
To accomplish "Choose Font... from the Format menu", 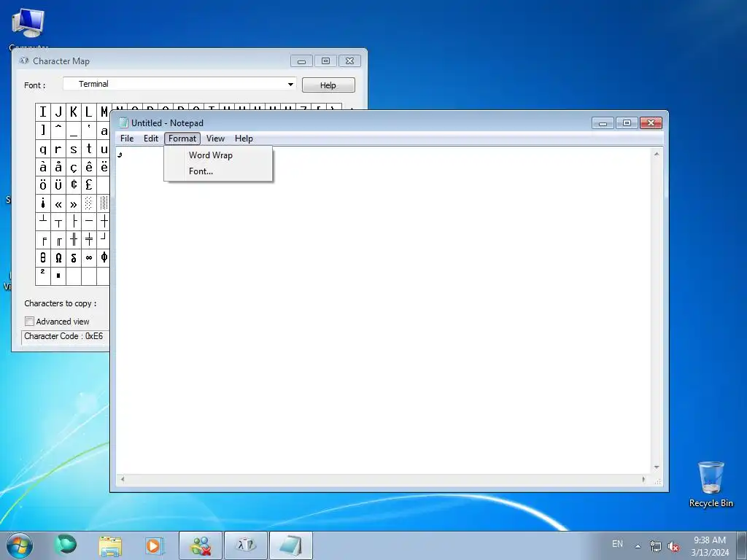I will pos(218,171).
